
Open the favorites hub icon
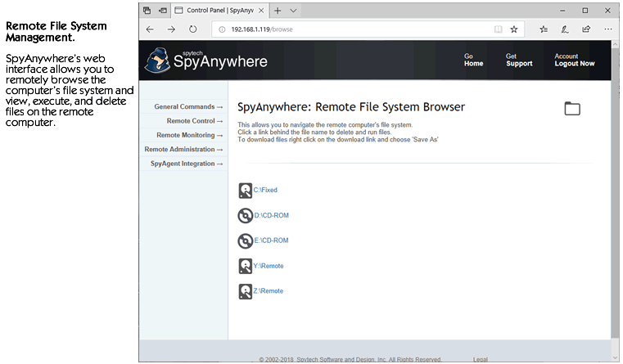click(544, 29)
